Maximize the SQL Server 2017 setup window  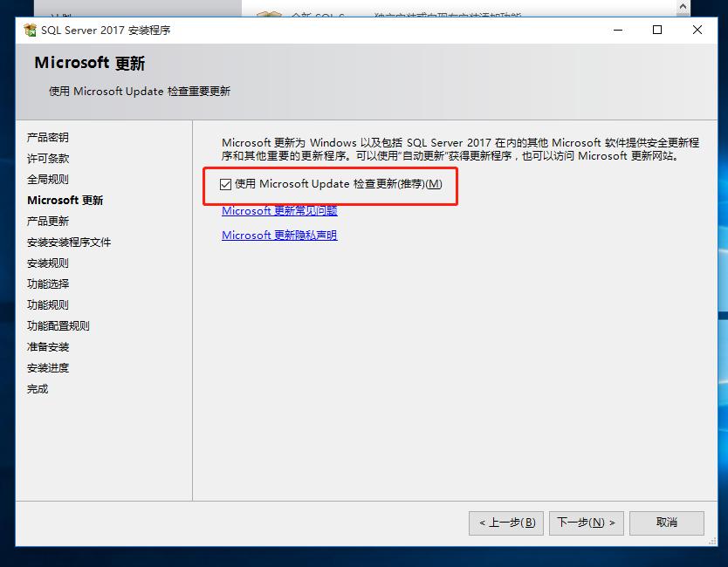(657, 31)
